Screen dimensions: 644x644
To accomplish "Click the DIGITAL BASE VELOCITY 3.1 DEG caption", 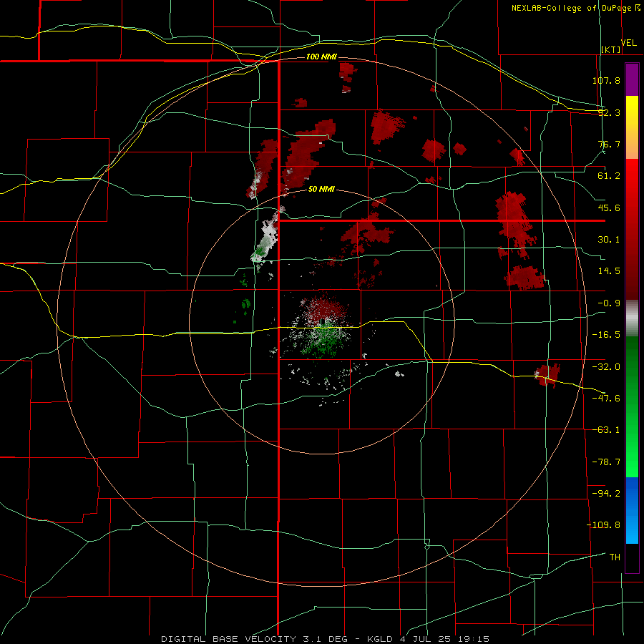I will pos(254,639).
